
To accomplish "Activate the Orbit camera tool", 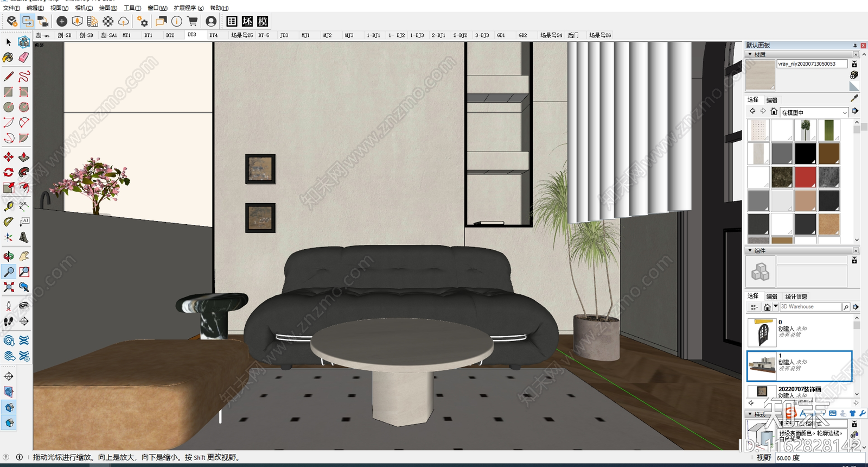I will [x=8, y=256].
